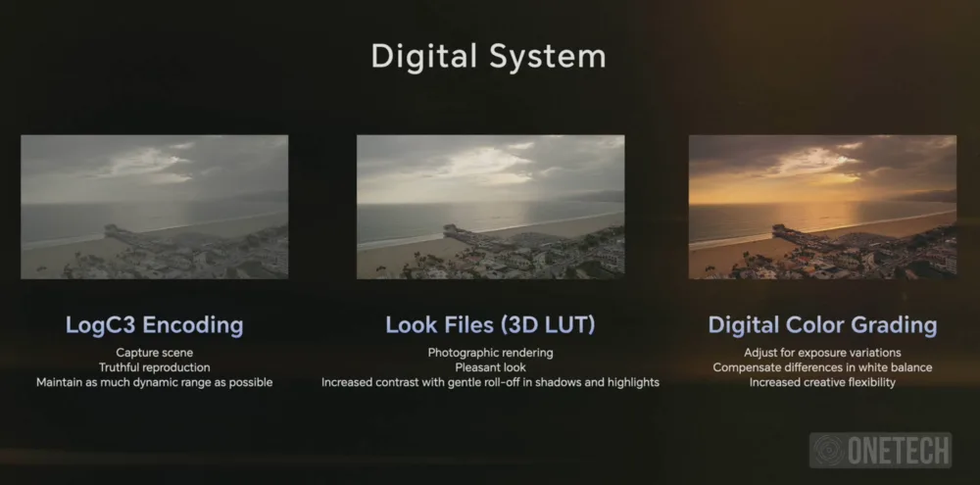
Task: Click the Maintain as much dynamic range line
Action: (x=155, y=382)
